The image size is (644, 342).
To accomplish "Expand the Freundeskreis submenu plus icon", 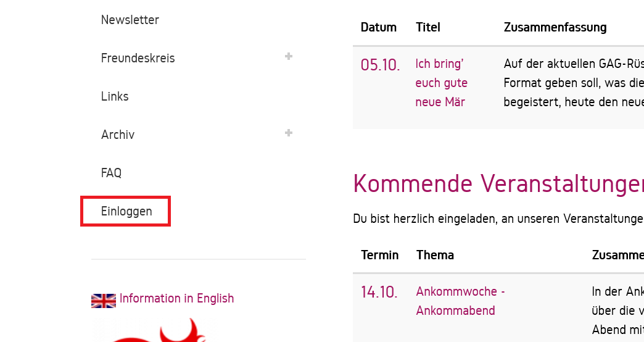I will [288, 57].
